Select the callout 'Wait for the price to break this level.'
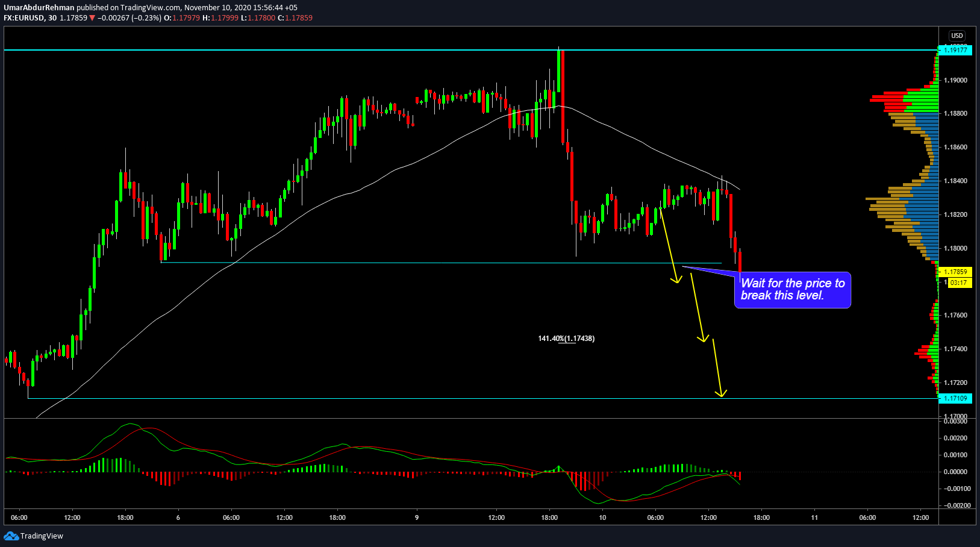Screen dimensions: 980x547 (793, 289)
